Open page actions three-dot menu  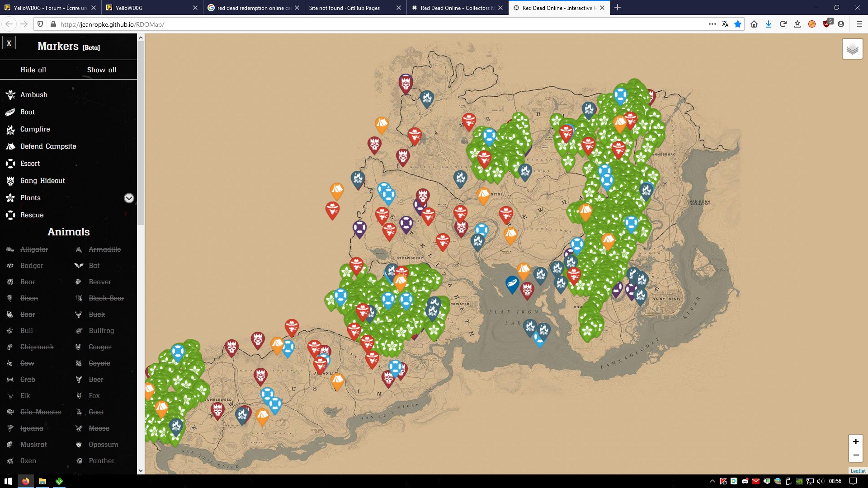pyautogui.click(x=712, y=24)
